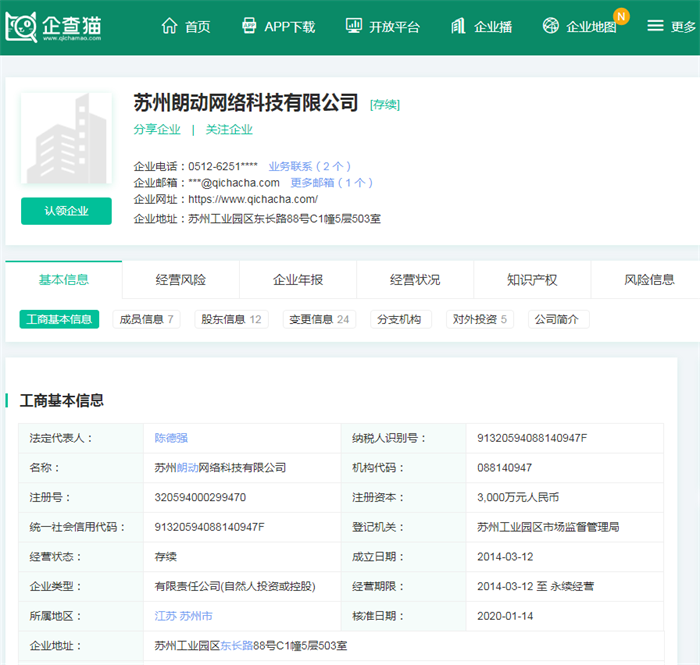Open 对外投资 5 sub-tab
This screenshot has height=665, width=700.
tap(480, 319)
